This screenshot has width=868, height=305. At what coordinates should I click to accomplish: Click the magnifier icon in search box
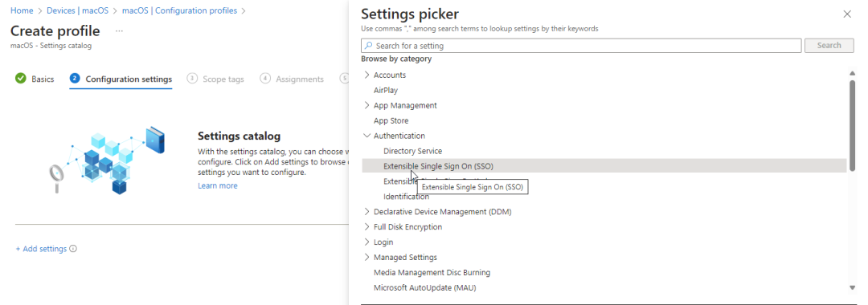pyautogui.click(x=369, y=45)
